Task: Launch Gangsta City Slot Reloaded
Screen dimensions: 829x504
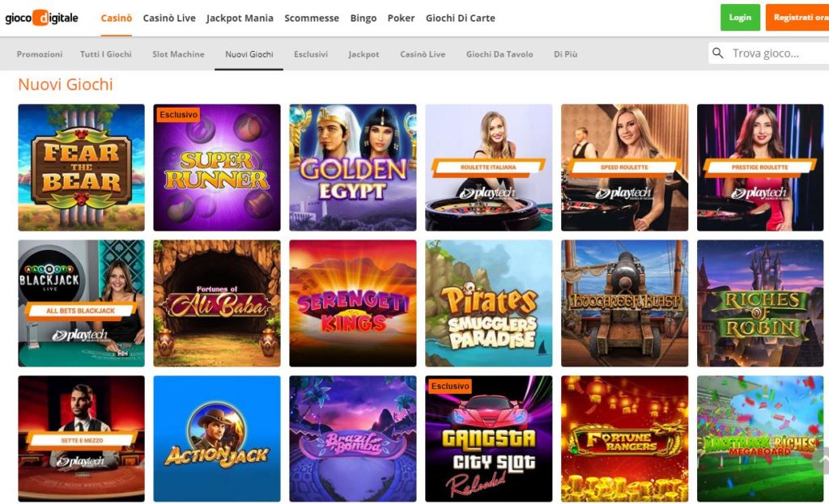Action: [488, 438]
